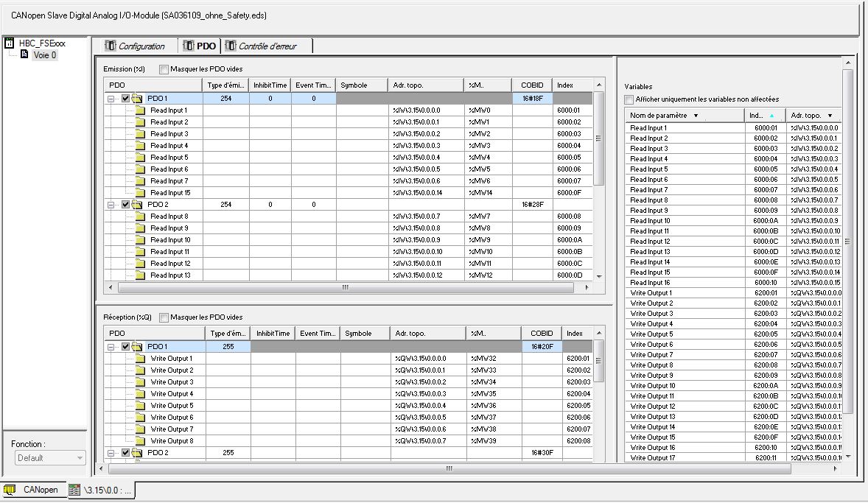Switch to the Configuration tab
Screen dimensions: 868x503
(135, 46)
